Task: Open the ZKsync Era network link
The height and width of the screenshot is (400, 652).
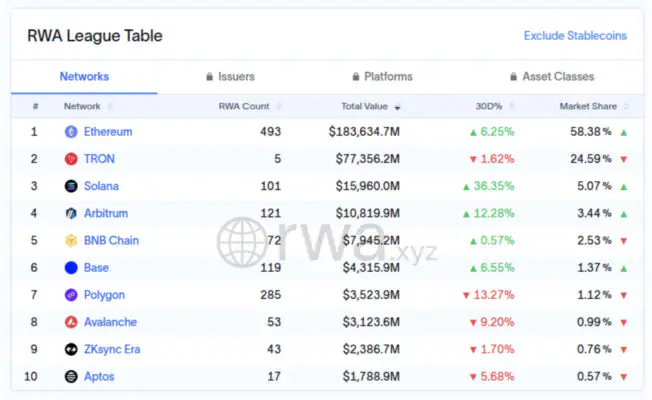Action: [x=112, y=349]
